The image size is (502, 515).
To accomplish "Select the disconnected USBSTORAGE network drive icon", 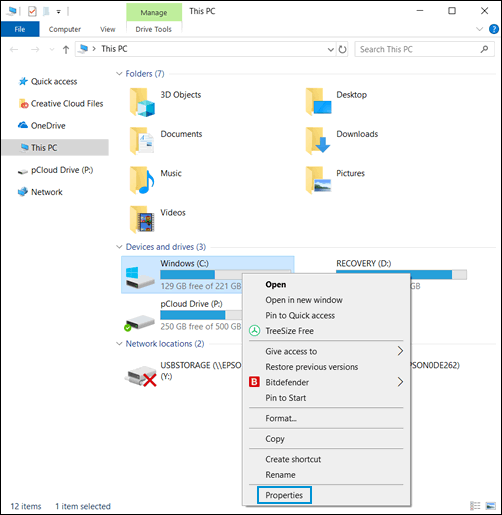I will pyautogui.click(x=141, y=376).
